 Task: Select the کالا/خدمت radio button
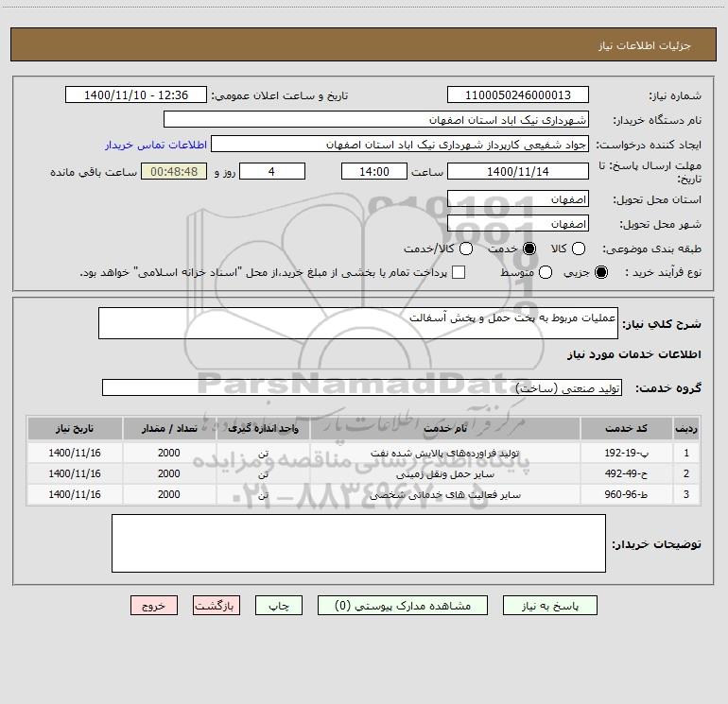click(x=466, y=249)
